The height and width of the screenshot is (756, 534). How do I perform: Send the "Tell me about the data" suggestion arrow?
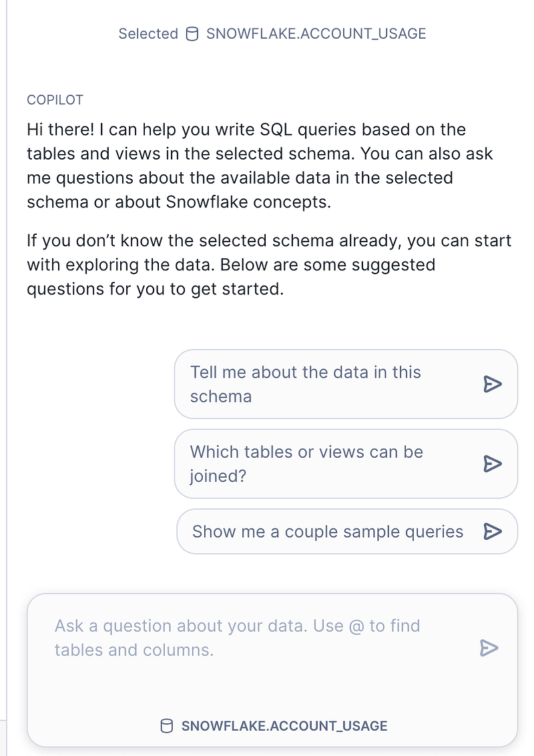click(x=493, y=384)
